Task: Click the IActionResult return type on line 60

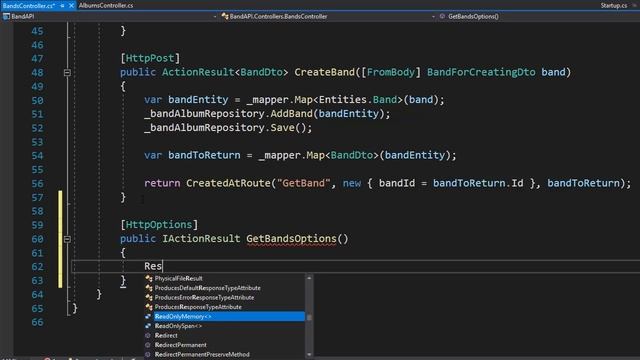Action: (201, 239)
